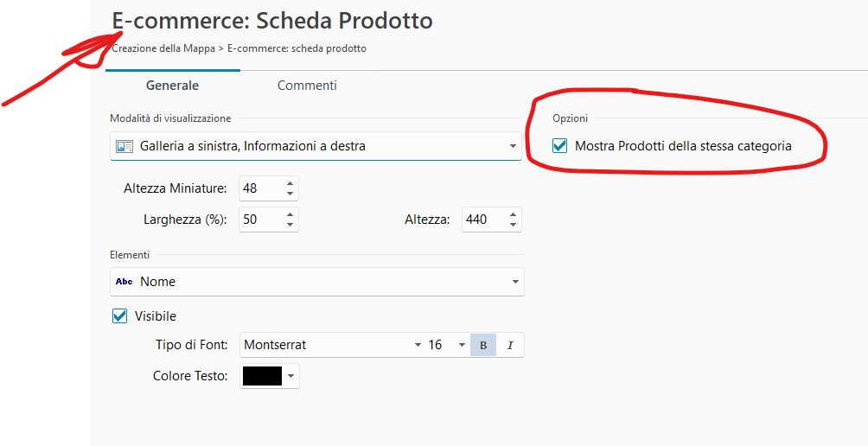This screenshot has width=868, height=446.
Task: Select the Generale tab
Action: pyautogui.click(x=172, y=86)
